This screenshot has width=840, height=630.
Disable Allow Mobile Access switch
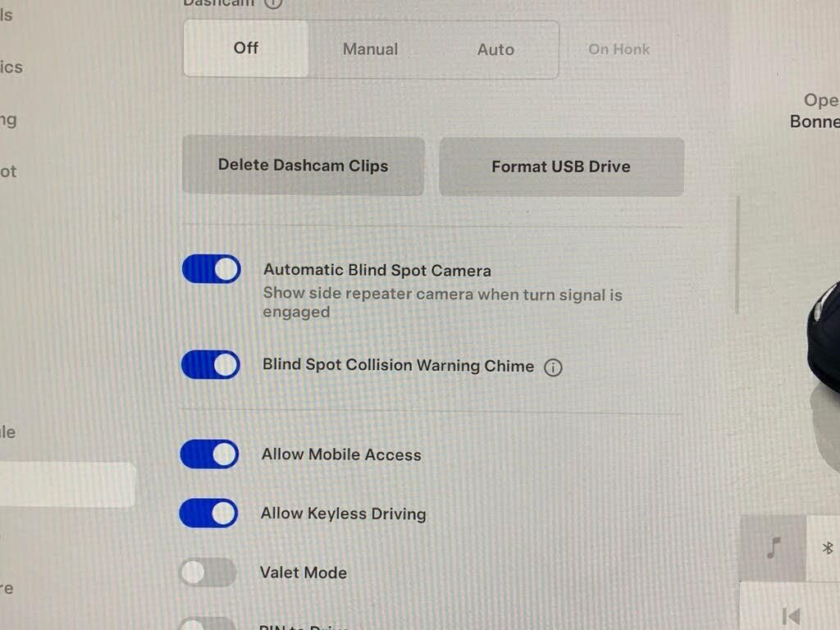(209, 454)
